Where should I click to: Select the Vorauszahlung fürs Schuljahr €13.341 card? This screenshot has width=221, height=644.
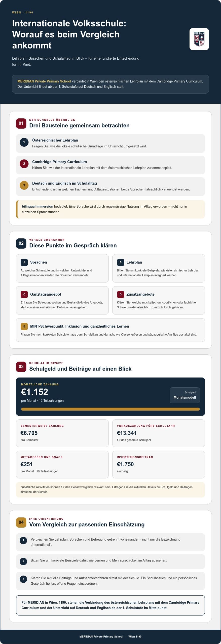point(159,433)
